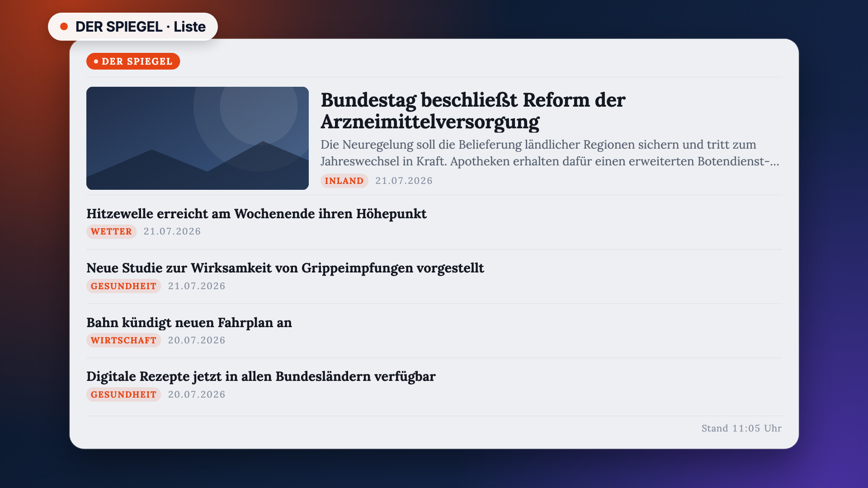The width and height of the screenshot is (868, 488).
Task: Open the Bundestag Arzneimittelversorgung lead article thumbnail
Action: [x=198, y=138]
